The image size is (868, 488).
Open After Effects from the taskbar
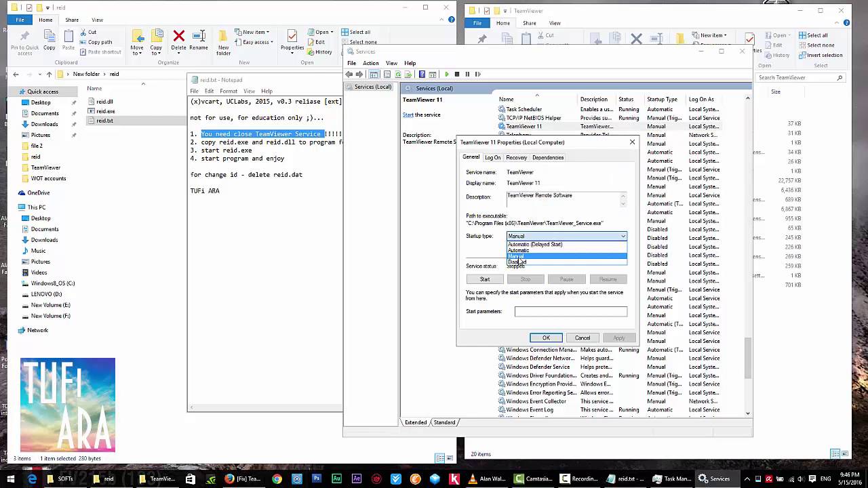pos(356,479)
